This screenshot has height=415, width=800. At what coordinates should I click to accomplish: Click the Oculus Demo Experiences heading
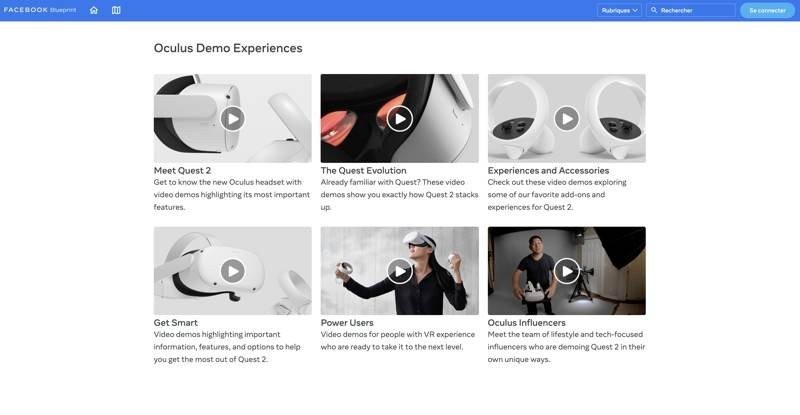228,48
